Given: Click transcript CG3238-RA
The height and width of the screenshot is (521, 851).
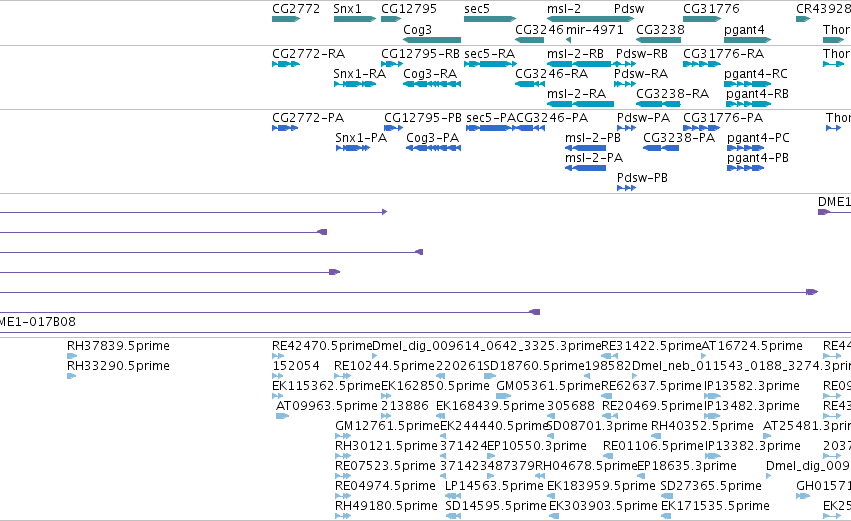Looking at the screenshot, I should (x=658, y=104).
